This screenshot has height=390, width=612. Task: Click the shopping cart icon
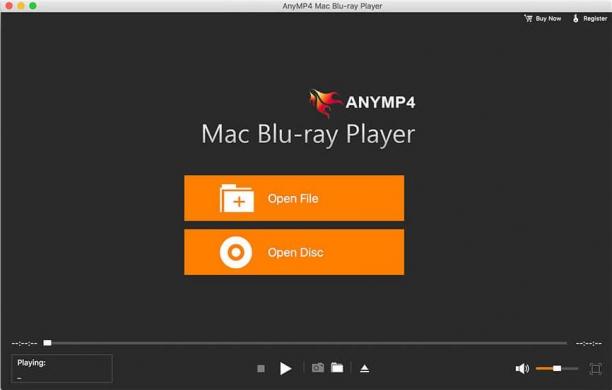tap(528, 18)
